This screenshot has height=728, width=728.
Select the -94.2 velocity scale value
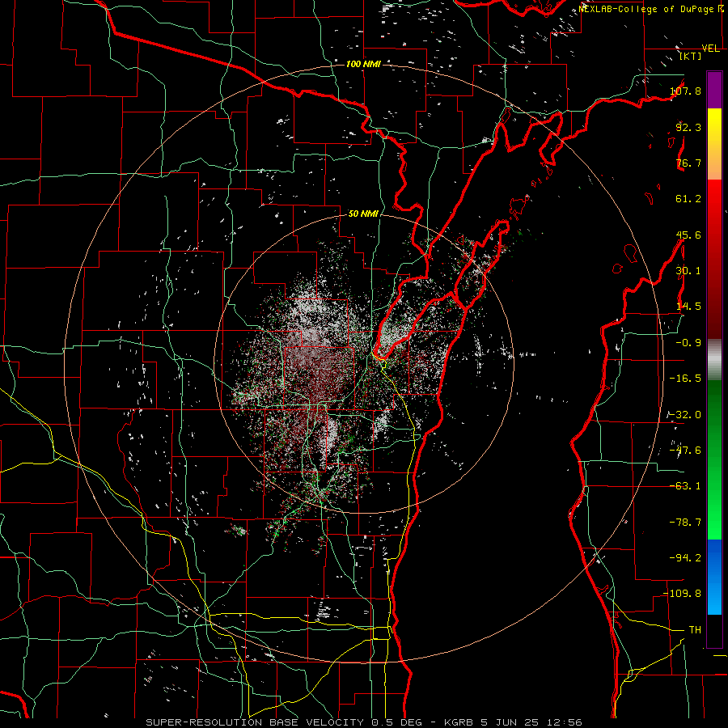point(685,558)
